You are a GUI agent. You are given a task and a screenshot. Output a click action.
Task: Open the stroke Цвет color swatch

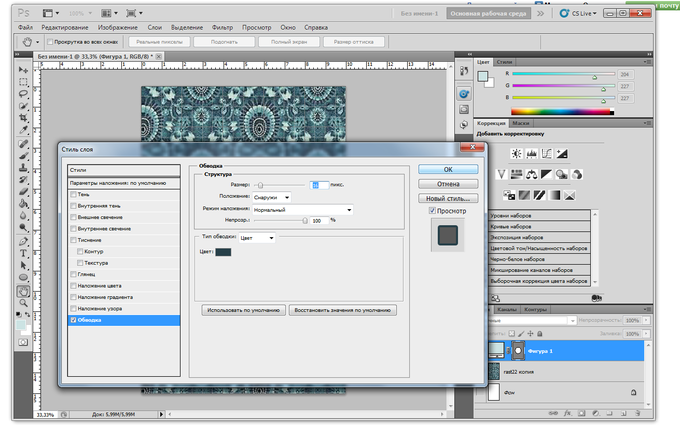(x=223, y=252)
